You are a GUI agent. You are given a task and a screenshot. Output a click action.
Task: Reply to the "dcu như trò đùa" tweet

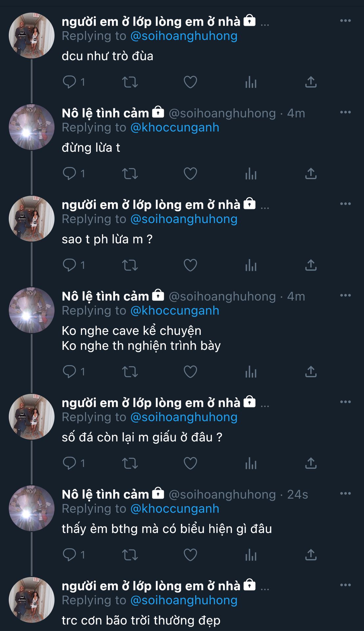[69, 82]
